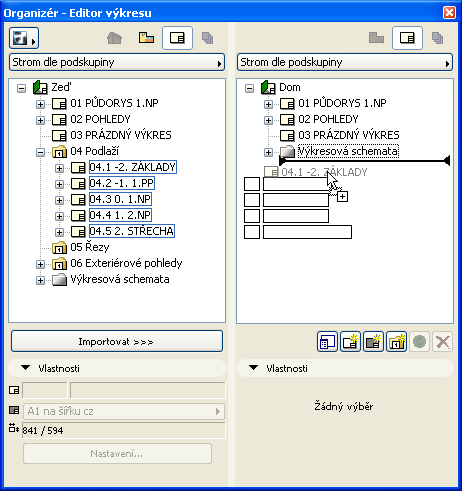The width and height of the screenshot is (462, 491).
Task: Select left Výkresová schemata folder
Action: point(120,279)
